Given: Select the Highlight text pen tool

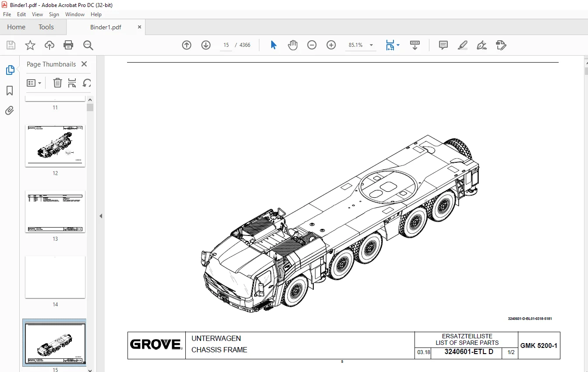Looking at the screenshot, I should point(462,45).
